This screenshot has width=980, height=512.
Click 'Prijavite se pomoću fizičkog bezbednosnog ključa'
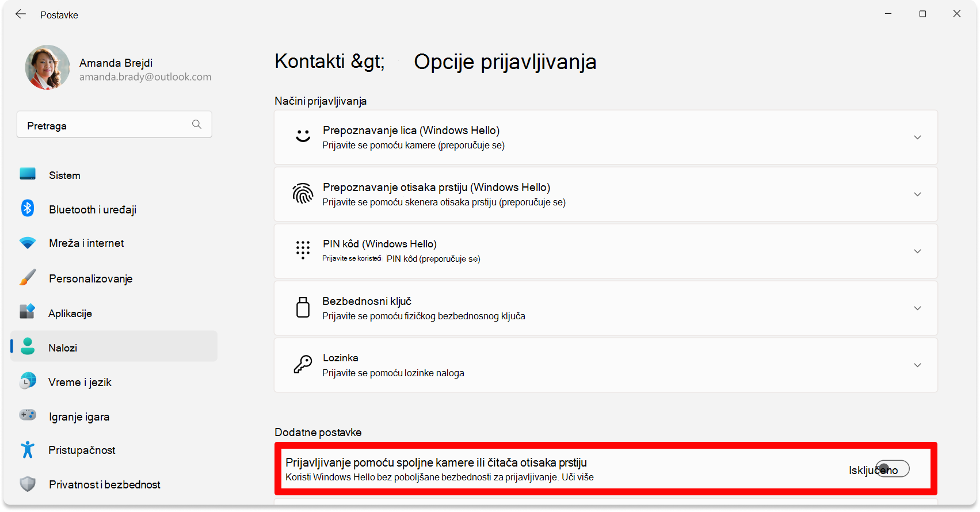[424, 316]
